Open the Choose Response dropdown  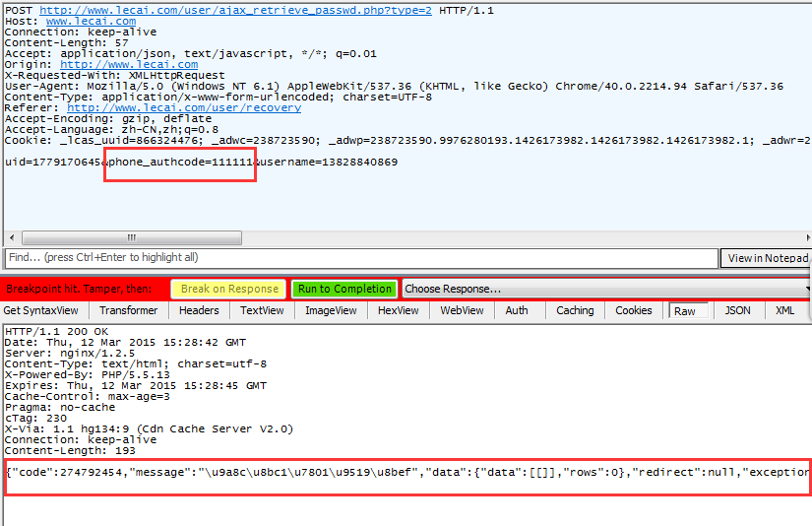click(x=606, y=289)
